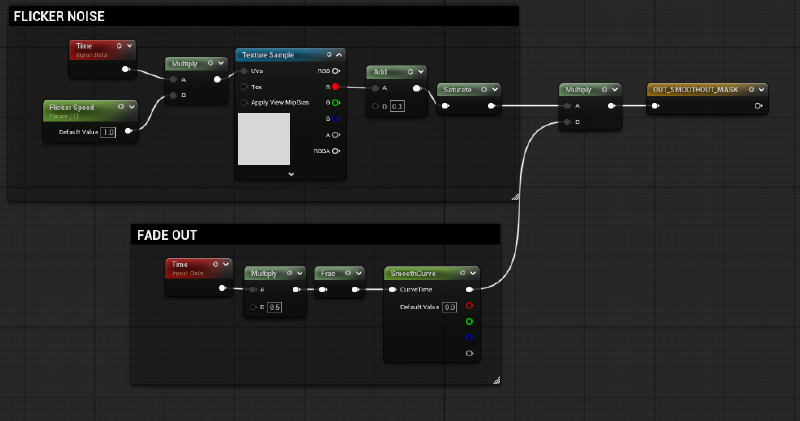The image size is (800, 421).
Task: Click the Texture Sample red R output pin
Action: tap(336, 87)
